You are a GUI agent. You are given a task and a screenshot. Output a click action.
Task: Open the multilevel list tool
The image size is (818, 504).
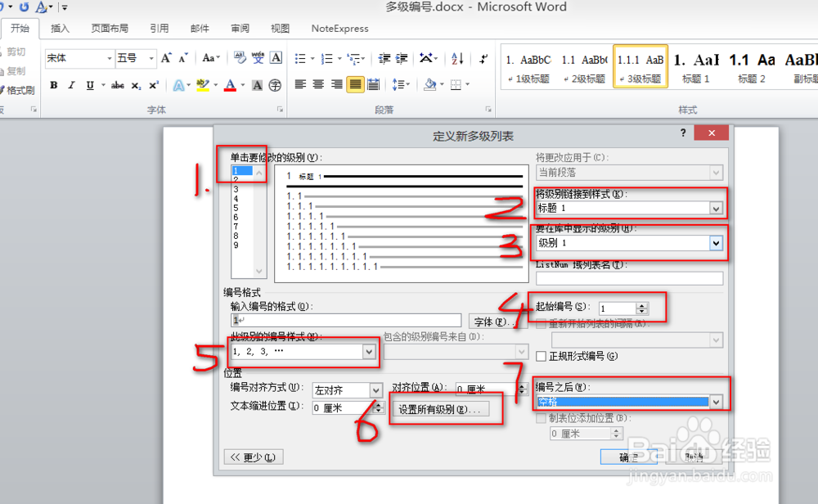pyautogui.click(x=355, y=59)
